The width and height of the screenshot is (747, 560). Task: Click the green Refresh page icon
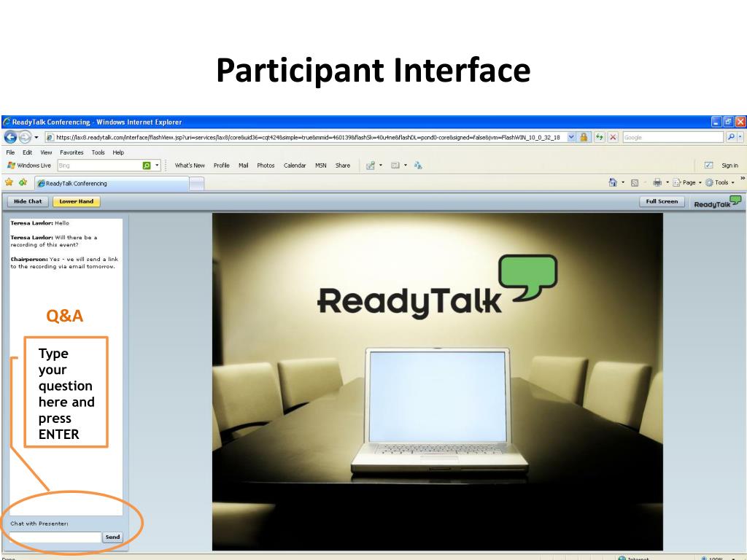600,137
